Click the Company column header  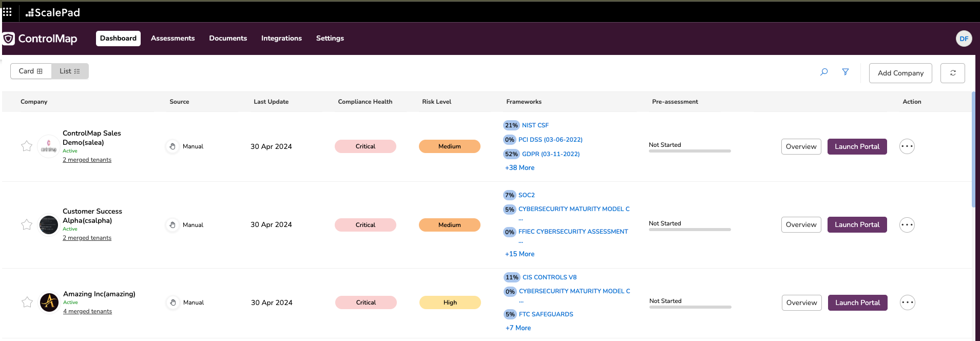34,102
